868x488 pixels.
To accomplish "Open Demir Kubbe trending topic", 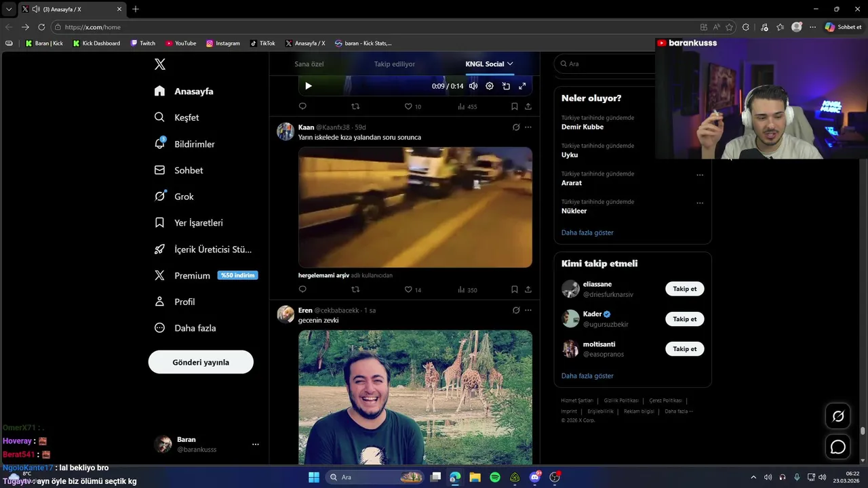I will [583, 127].
